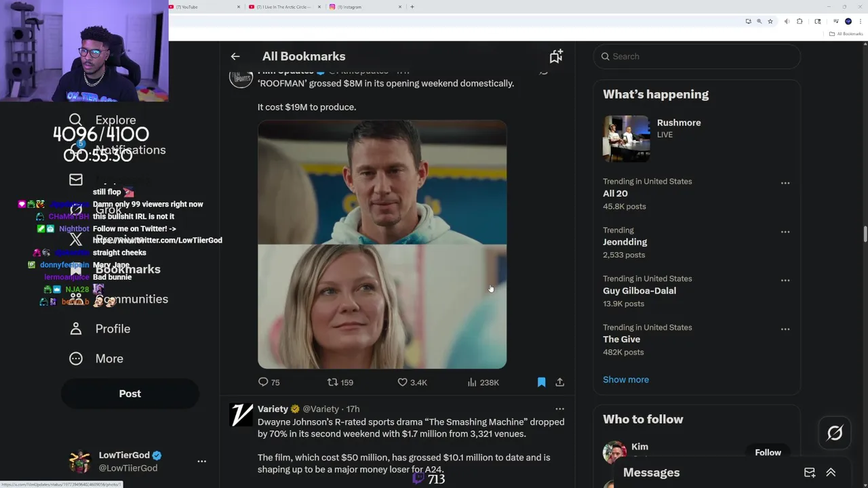Open the Variety post options menu
The height and width of the screenshot is (488, 868).
pos(559,409)
